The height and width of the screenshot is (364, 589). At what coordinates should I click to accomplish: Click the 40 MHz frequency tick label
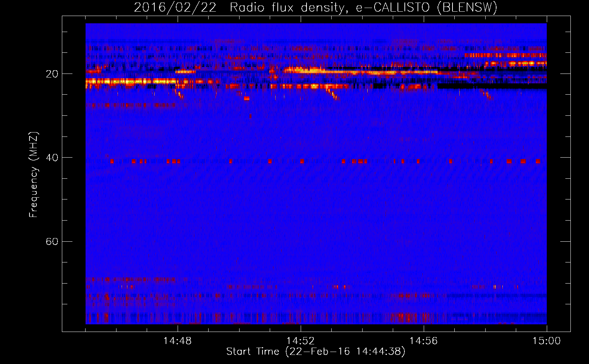click(x=52, y=158)
